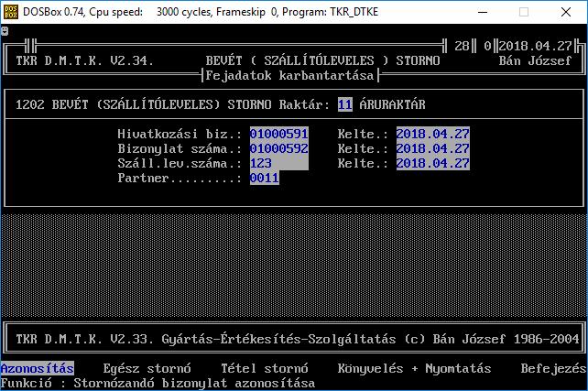Click the DOSBox icon in title bar
The image size is (588, 391).
10,12
